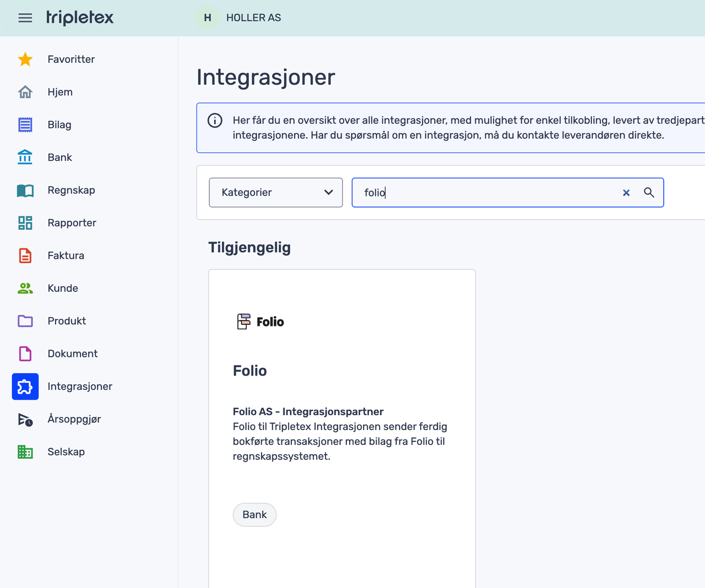The height and width of the screenshot is (588, 705).
Task: Open the Folio card title
Action: [250, 371]
